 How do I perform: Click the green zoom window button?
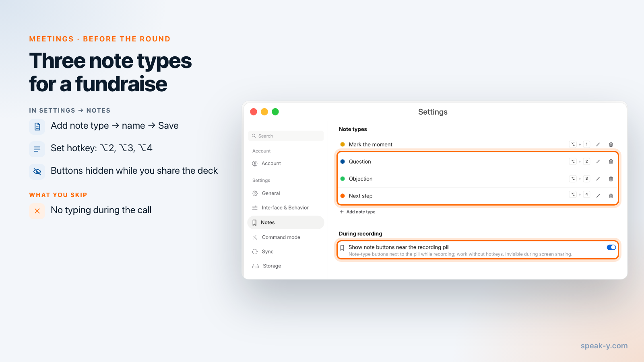pos(275,112)
